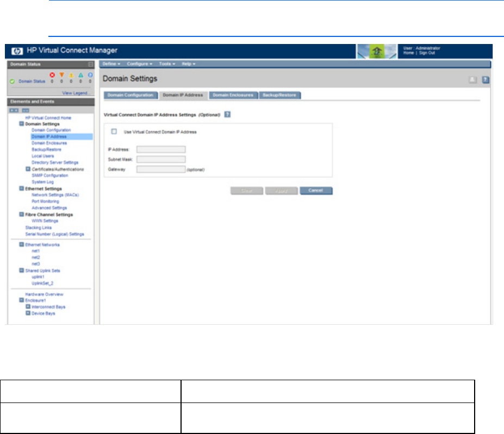Image resolution: width=504 pixels, height=434 pixels.
Task: Collapse the Domain Settings tree node
Action: point(21,124)
